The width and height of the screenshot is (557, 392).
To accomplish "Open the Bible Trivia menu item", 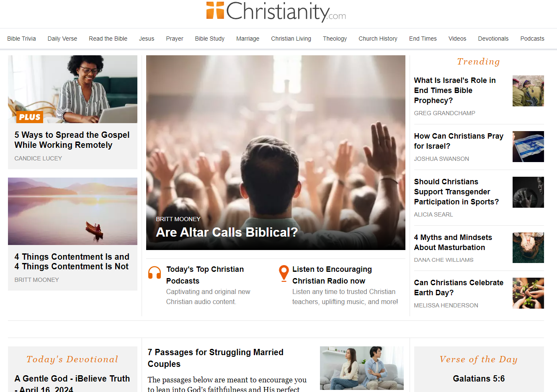I will [x=21, y=39].
